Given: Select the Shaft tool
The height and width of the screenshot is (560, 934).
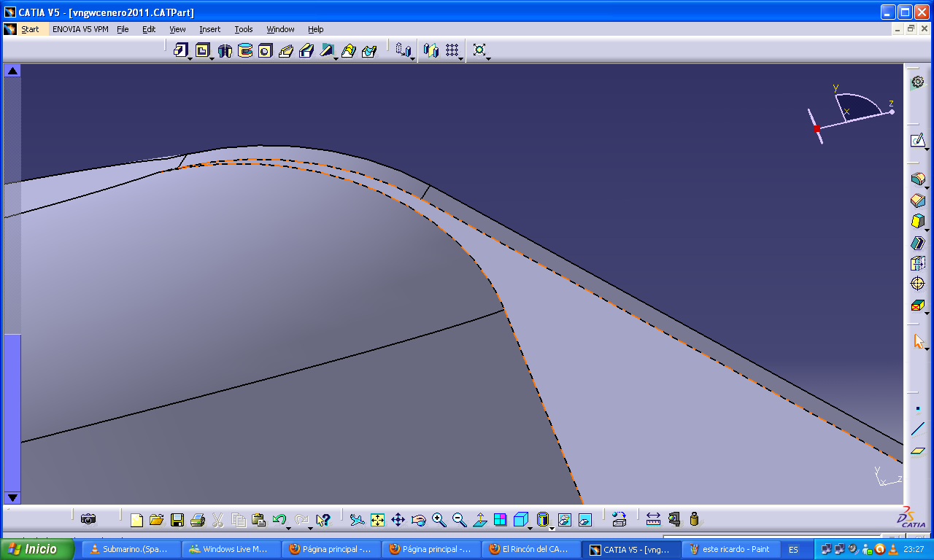Looking at the screenshot, I should (x=225, y=50).
